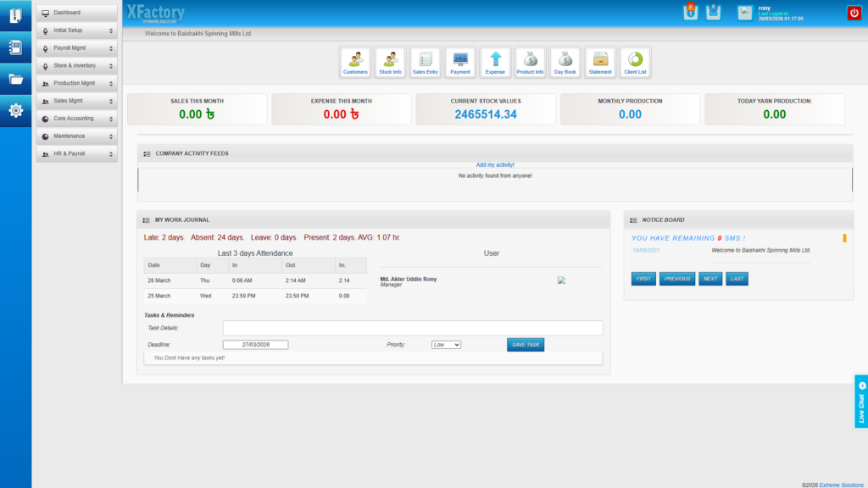Open the Production Mgmt sidebar menu
Screen dimensions: 868x488
(75, 83)
